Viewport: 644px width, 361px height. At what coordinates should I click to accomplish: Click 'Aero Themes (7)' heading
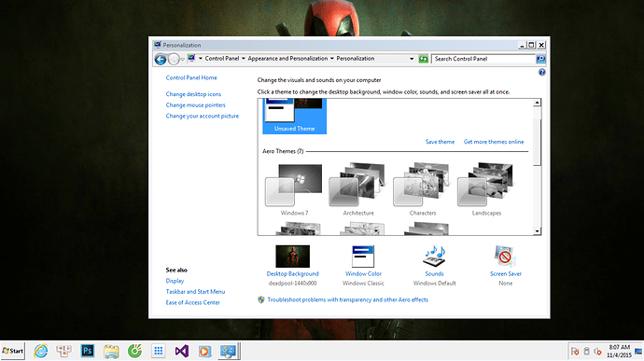[283, 151]
